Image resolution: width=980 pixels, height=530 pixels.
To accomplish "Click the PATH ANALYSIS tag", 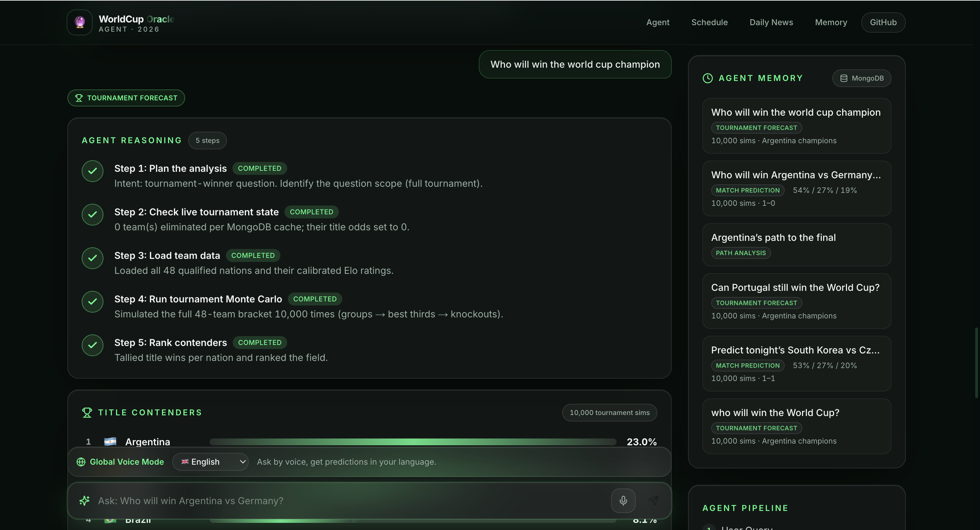I will click(x=741, y=253).
